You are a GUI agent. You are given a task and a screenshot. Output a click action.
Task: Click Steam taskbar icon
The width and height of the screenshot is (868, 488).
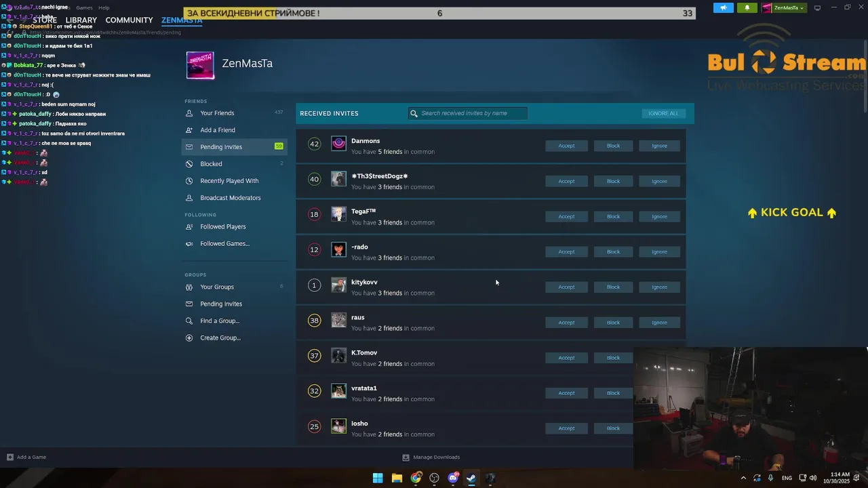(471, 478)
